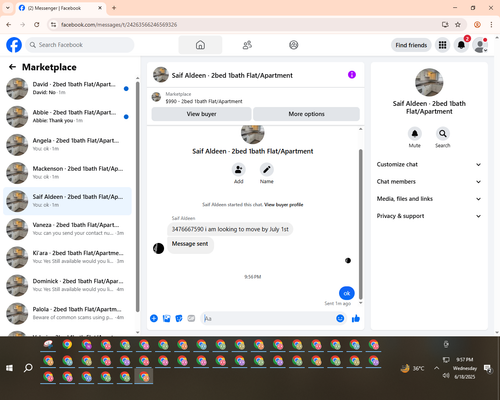Screen dimensions: 500x400
Task: Click the message with phone number 3476667590
Action: click(230, 229)
